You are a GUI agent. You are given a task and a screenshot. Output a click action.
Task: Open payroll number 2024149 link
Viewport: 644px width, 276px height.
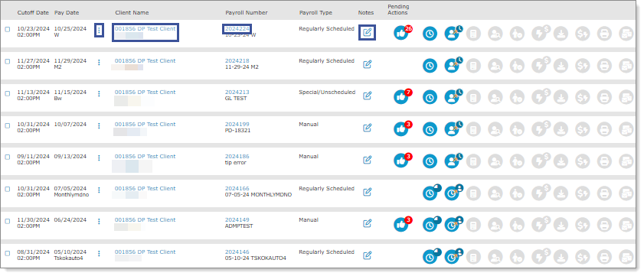click(x=237, y=220)
